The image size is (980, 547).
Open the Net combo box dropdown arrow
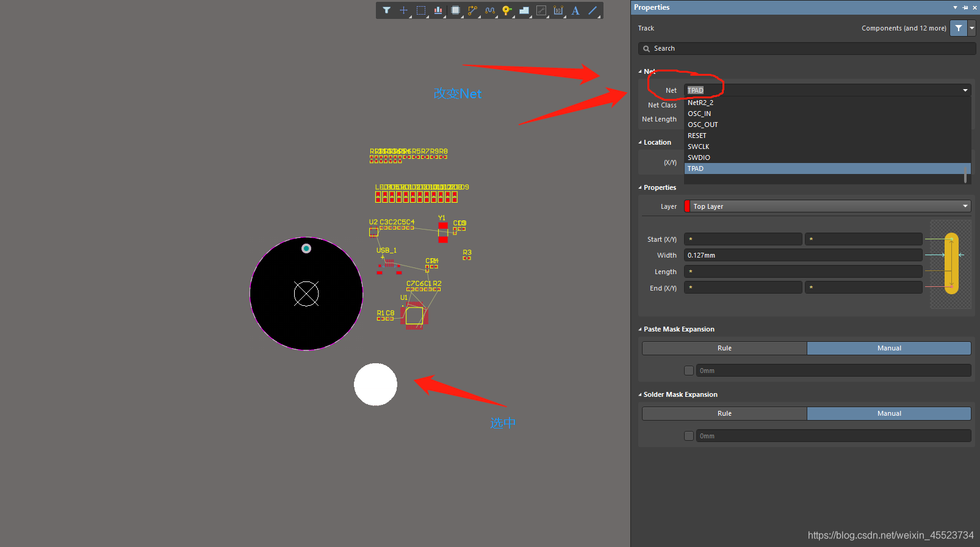tap(965, 90)
